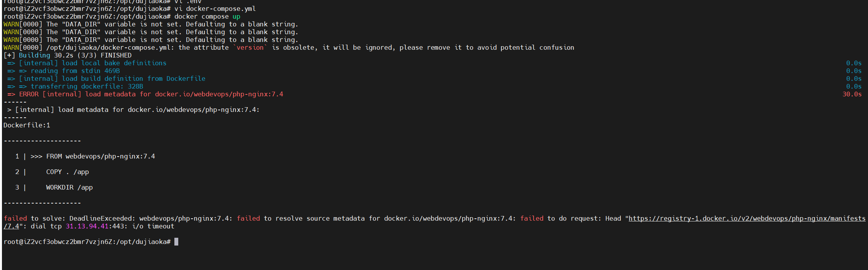Click the "FROM webdevops/php-nginx:7.4" Dockerfile line
This screenshot has height=270, width=868.
click(100, 157)
